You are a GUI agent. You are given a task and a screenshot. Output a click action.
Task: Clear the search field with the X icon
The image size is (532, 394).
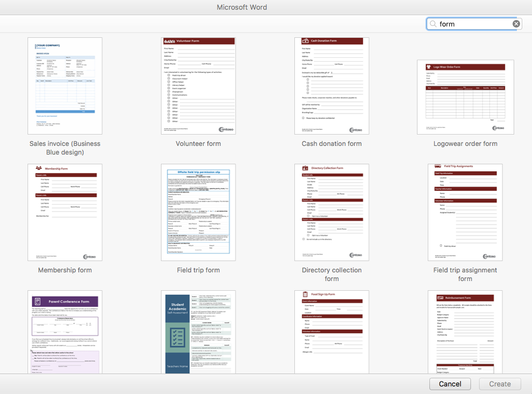tap(516, 24)
